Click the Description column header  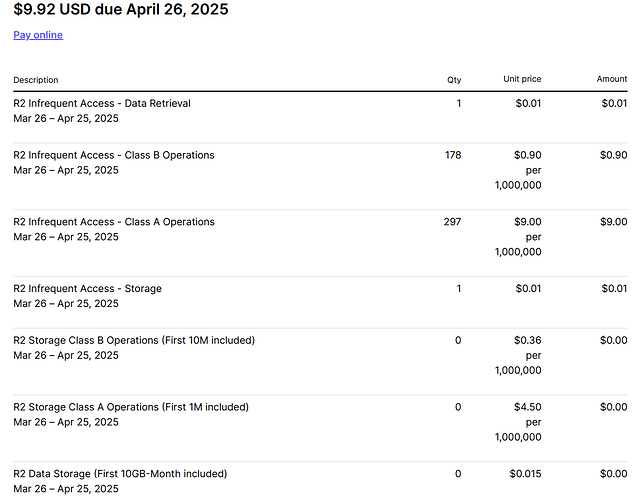pos(36,80)
